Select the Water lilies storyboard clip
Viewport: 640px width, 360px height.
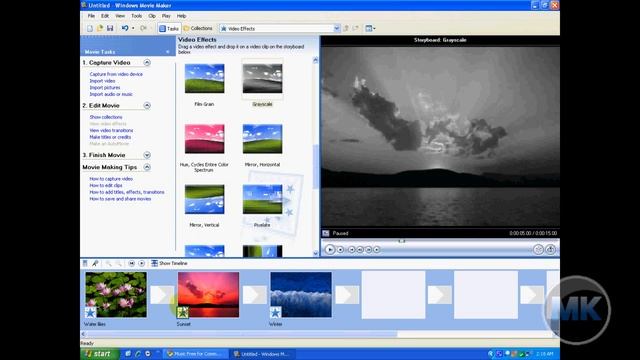pyautogui.click(x=116, y=294)
